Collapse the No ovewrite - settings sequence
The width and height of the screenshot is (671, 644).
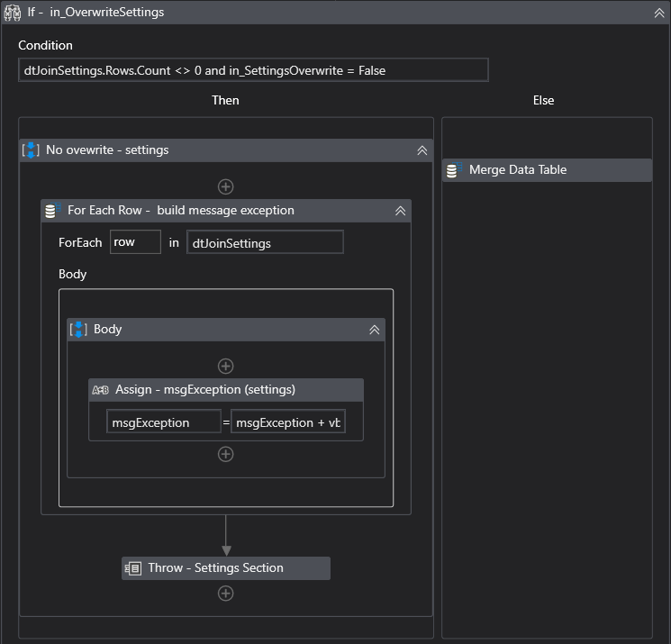pyautogui.click(x=422, y=150)
